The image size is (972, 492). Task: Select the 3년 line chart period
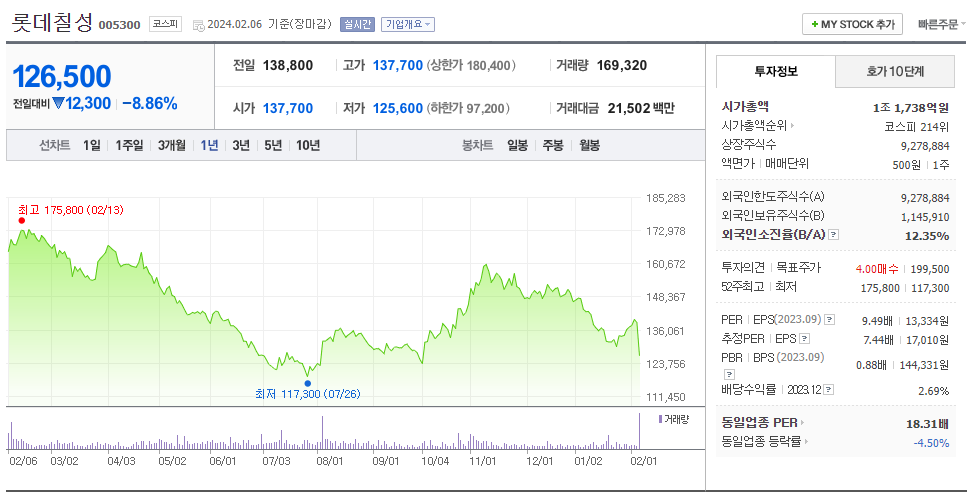tap(241, 145)
